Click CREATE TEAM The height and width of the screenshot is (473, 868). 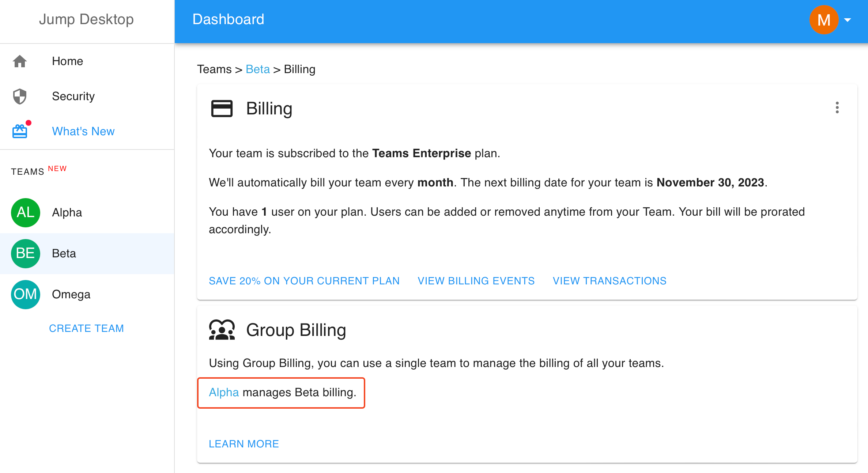point(86,328)
